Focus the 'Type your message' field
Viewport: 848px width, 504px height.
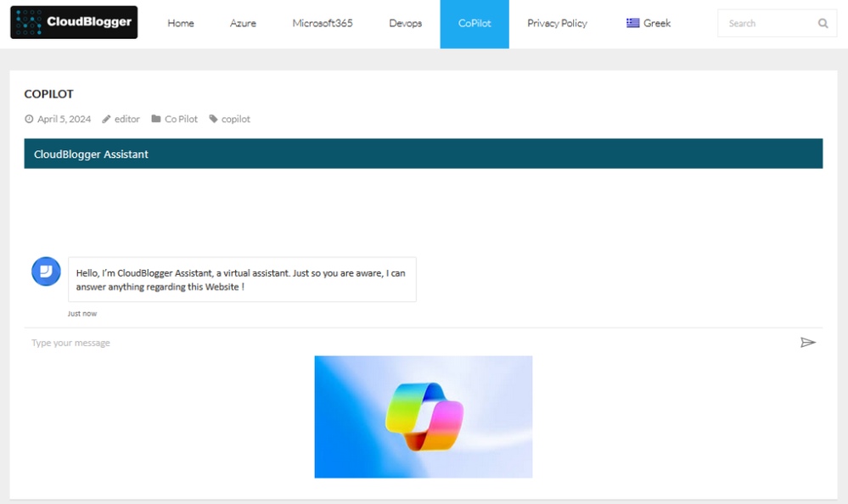[411, 342]
